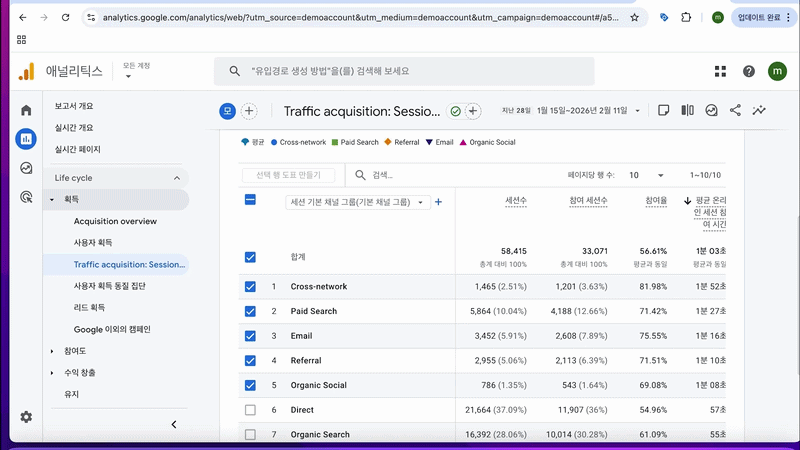Screen dimensions: 800x450
Task: Go back to previous browser page
Action: click(22, 17)
